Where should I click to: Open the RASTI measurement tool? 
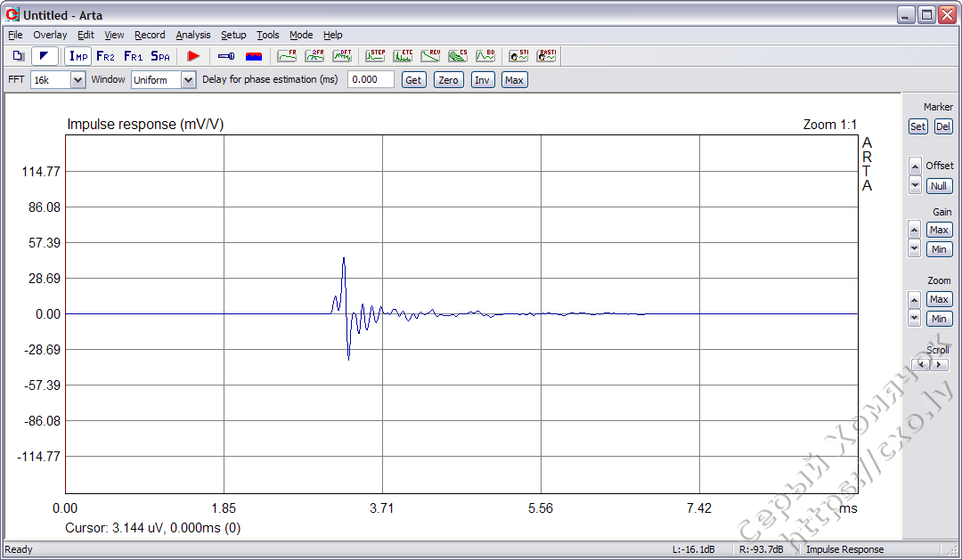546,56
